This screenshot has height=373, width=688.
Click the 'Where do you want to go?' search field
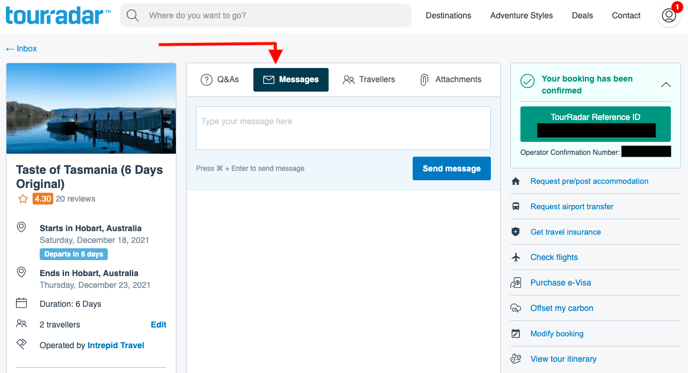[266, 16]
